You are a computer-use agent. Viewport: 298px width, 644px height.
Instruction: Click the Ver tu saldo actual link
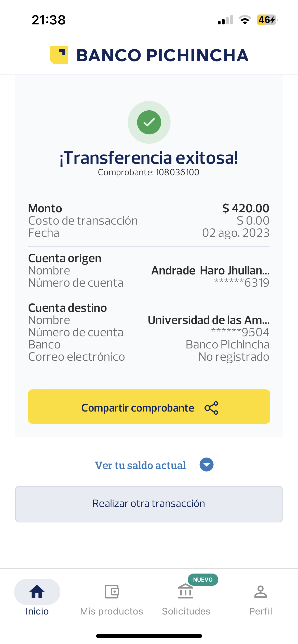(x=140, y=465)
